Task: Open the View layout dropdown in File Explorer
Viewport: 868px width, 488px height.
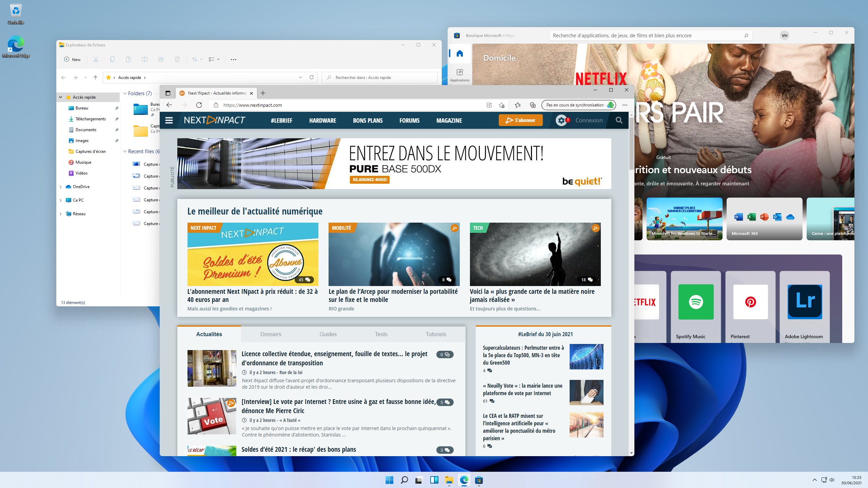Action: click(x=214, y=59)
